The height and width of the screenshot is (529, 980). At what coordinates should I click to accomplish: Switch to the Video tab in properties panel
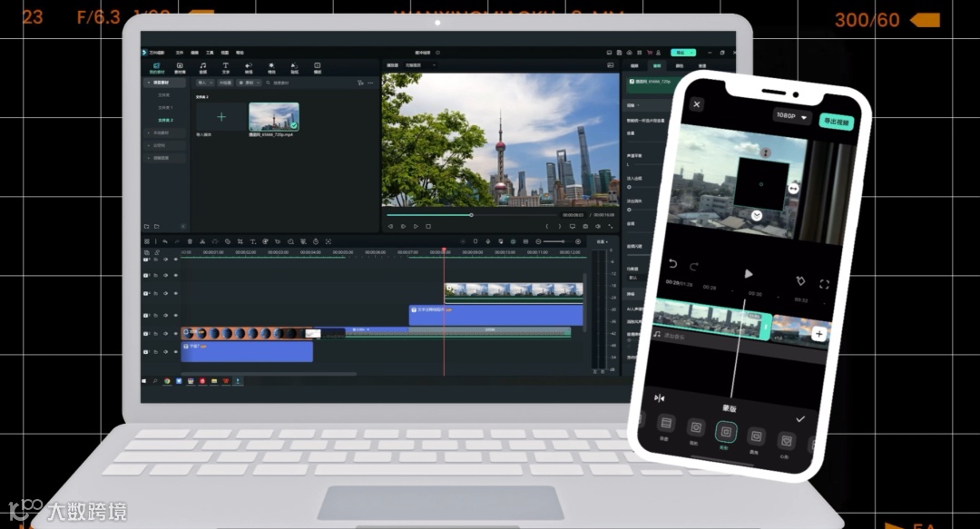pos(634,65)
